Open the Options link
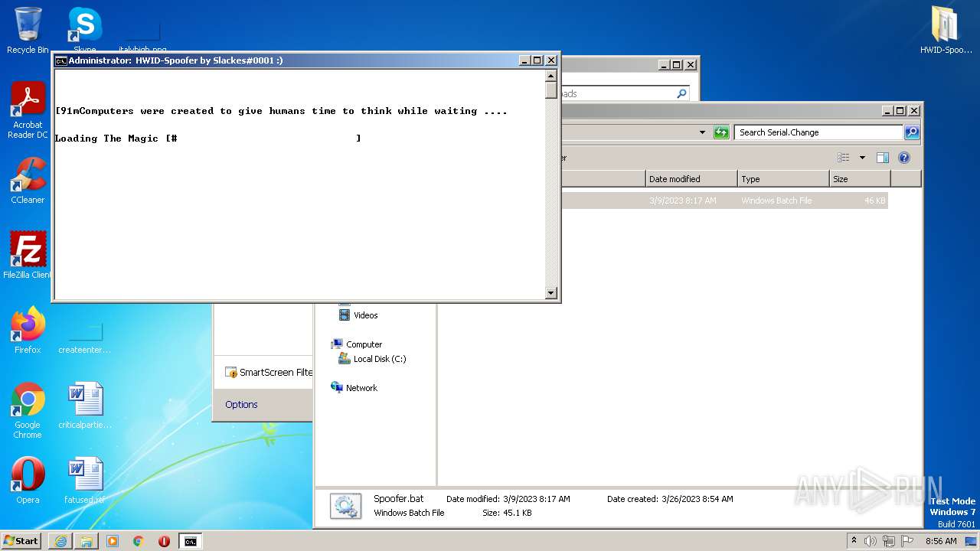Image resolution: width=980 pixels, height=551 pixels. (x=241, y=405)
